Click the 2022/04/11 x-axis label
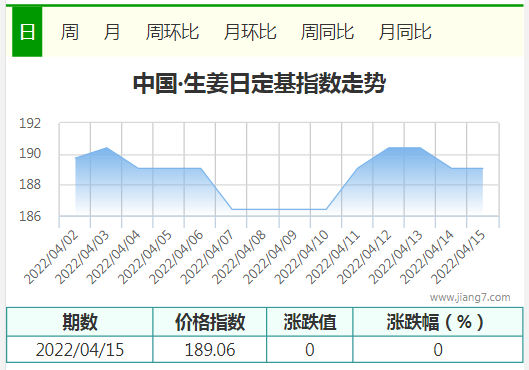The image size is (529, 370). click(x=332, y=257)
